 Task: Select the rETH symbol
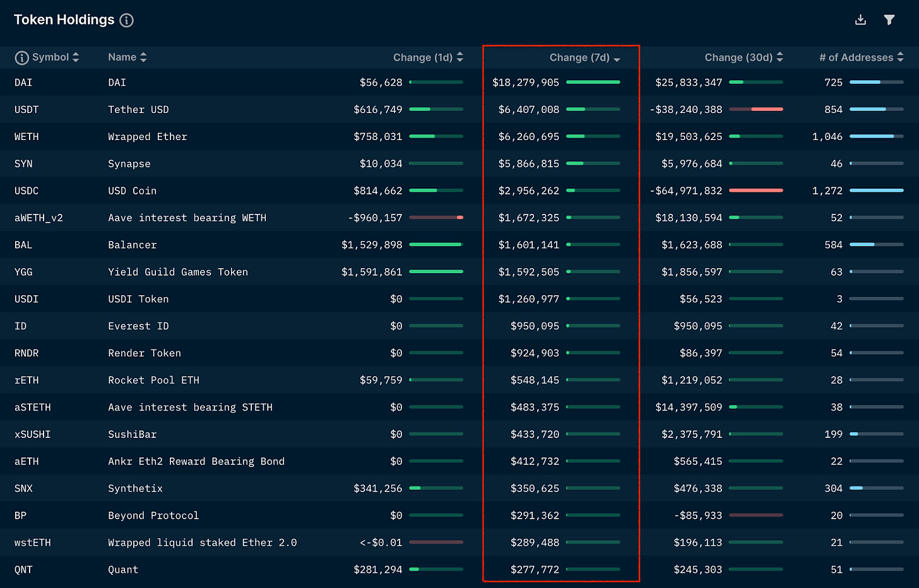point(27,381)
